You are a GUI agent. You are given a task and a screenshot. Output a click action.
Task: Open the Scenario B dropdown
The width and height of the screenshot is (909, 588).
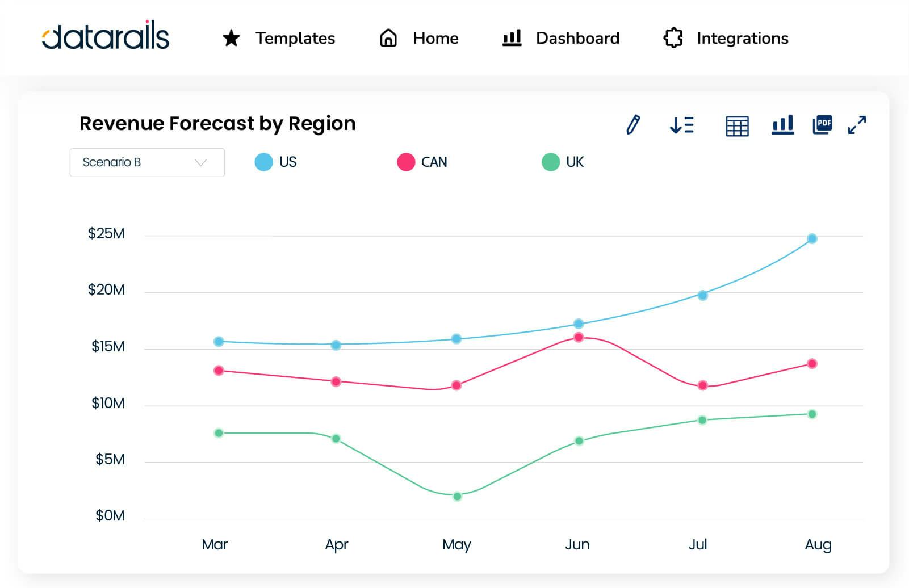click(x=147, y=162)
